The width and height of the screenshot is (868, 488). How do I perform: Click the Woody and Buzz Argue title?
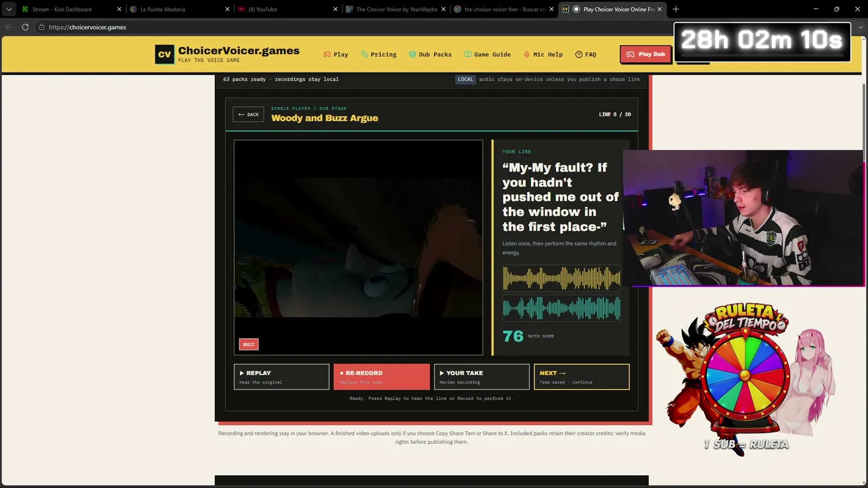point(325,118)
